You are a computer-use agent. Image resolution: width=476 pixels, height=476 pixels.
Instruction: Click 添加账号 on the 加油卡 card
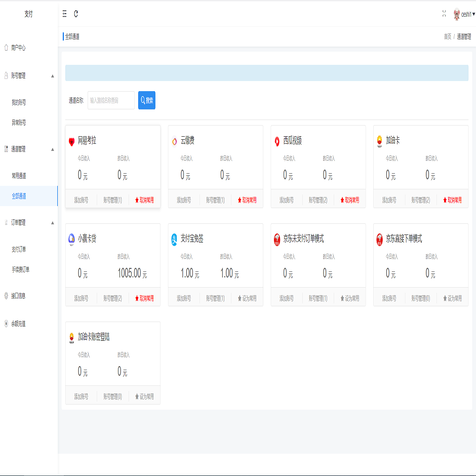click(389, 200)
